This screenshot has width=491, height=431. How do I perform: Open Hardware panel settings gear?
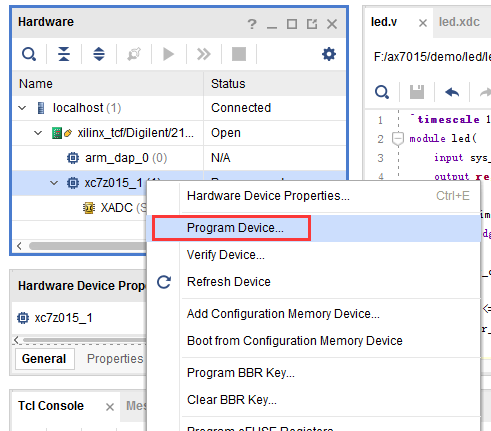click(329, 54)
